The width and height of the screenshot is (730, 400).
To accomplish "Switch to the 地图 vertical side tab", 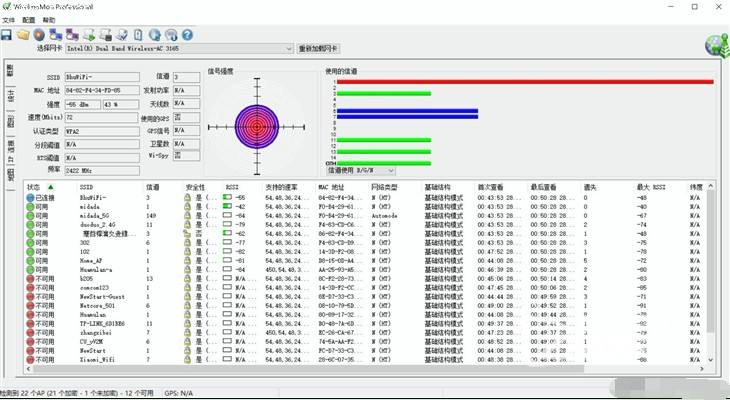I will pyautogui.click(x=10, y=174).
